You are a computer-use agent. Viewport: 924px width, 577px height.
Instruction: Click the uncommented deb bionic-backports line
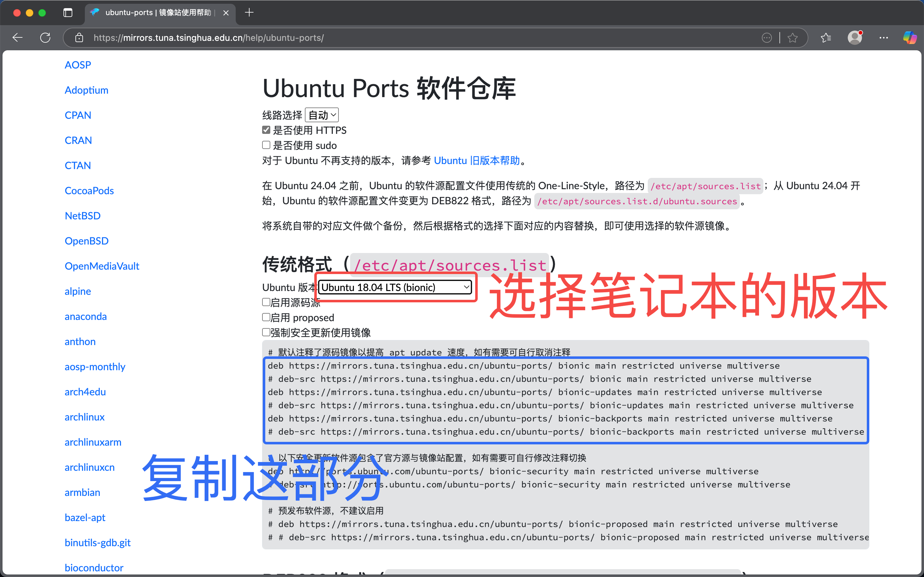(550, 419)
